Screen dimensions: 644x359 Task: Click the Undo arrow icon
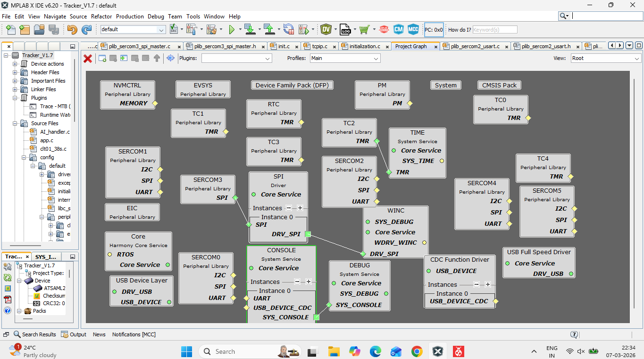coord(72,30)
